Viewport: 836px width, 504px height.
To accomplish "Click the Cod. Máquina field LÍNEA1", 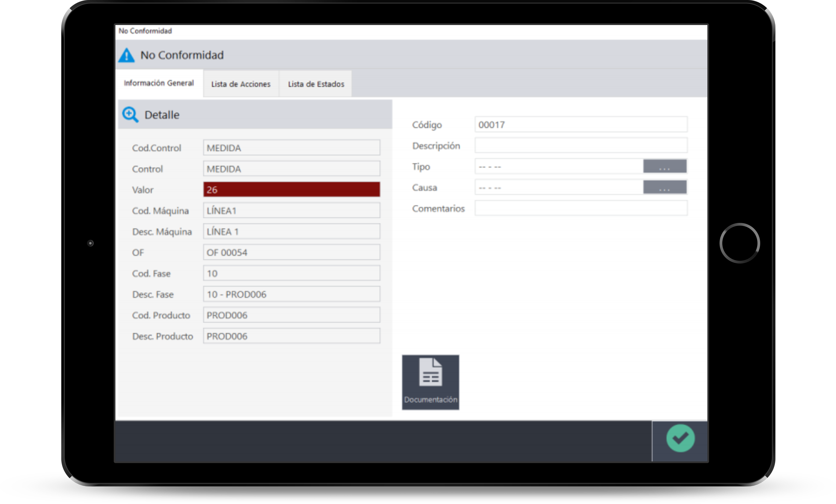I will 291,211.
